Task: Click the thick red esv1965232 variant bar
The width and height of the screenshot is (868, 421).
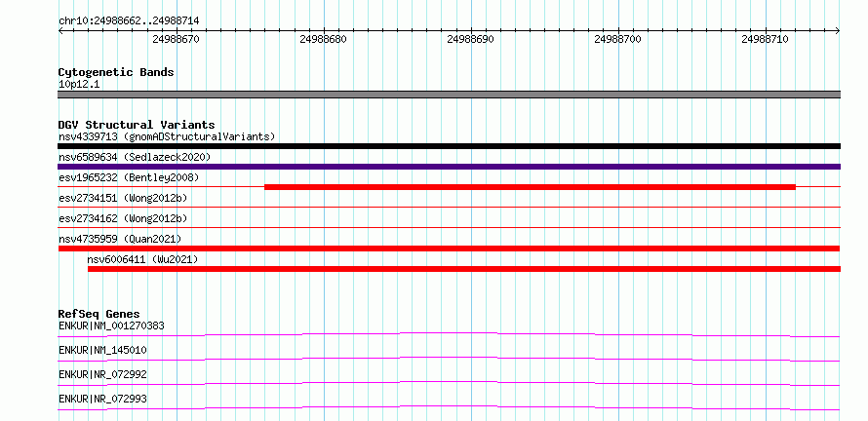Action: pyautogui.click(x=530, y=187)
